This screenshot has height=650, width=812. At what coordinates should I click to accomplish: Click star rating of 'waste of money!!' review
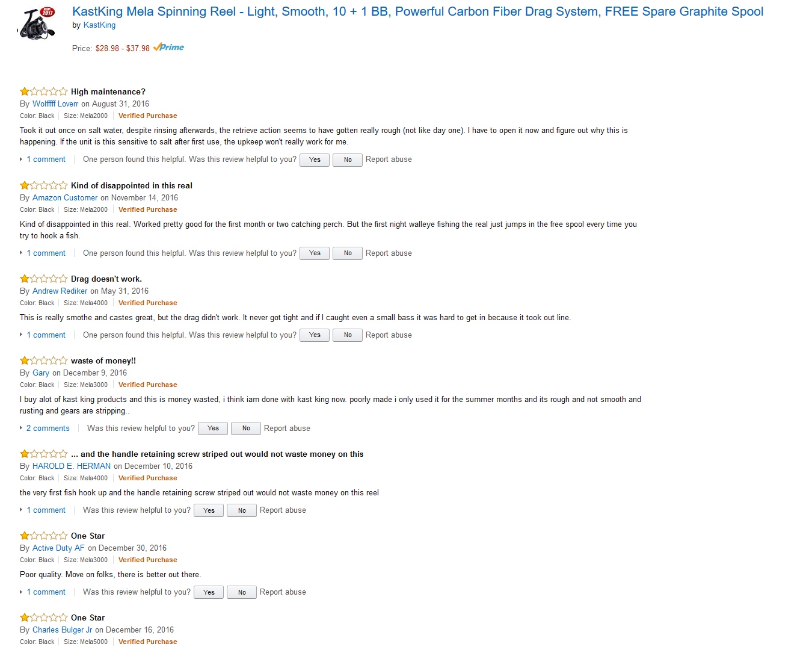point(43,361)
